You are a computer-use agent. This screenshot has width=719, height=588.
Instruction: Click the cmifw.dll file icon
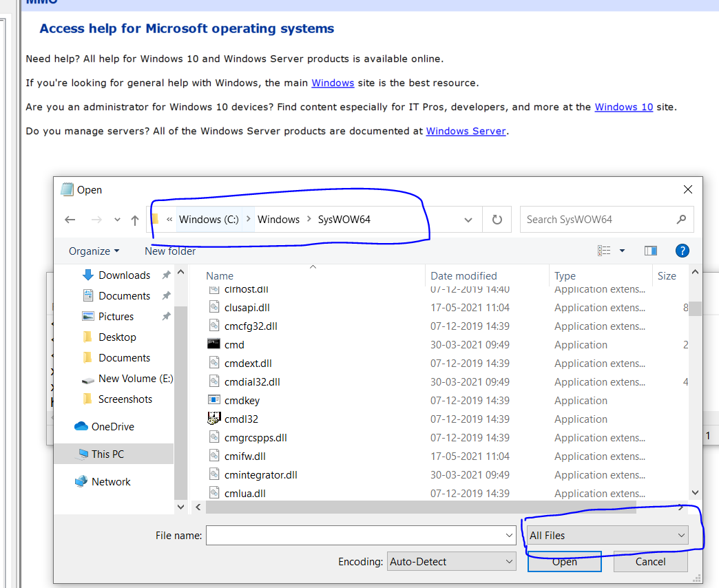click(214, 456)
